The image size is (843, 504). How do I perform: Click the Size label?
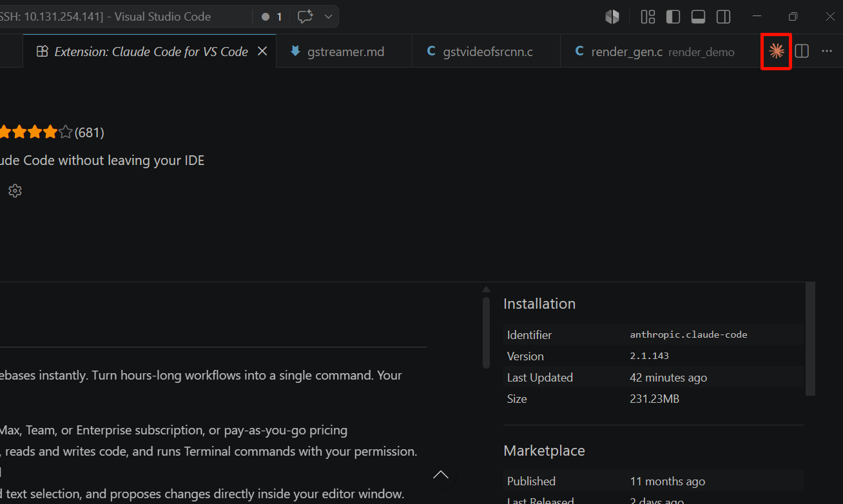pyautogui.click(x=517, y=399)
